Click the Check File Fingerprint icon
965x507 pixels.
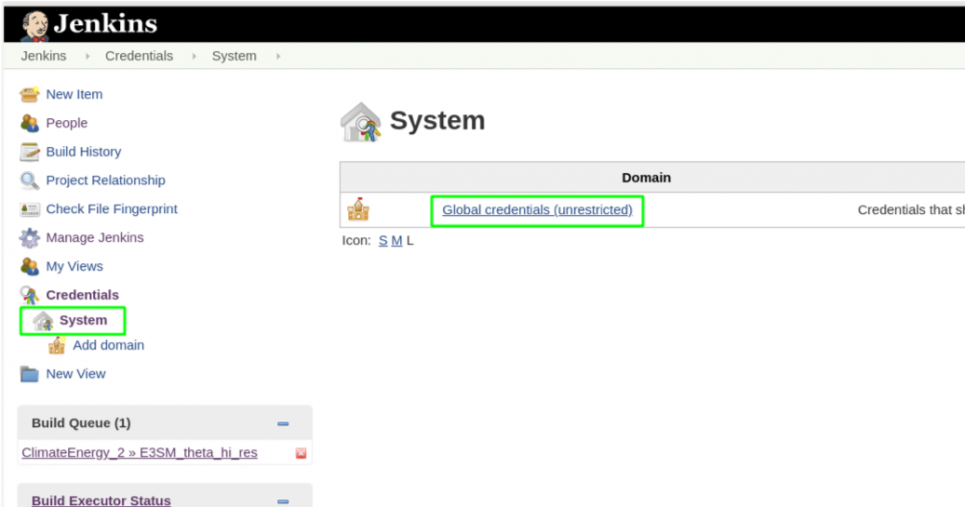pos(30,210)
